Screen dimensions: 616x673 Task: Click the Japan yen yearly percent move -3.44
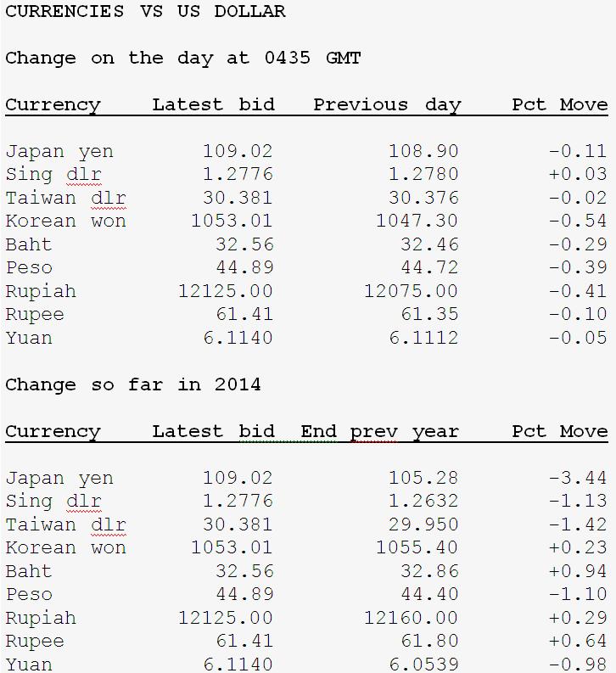point(577,479)
